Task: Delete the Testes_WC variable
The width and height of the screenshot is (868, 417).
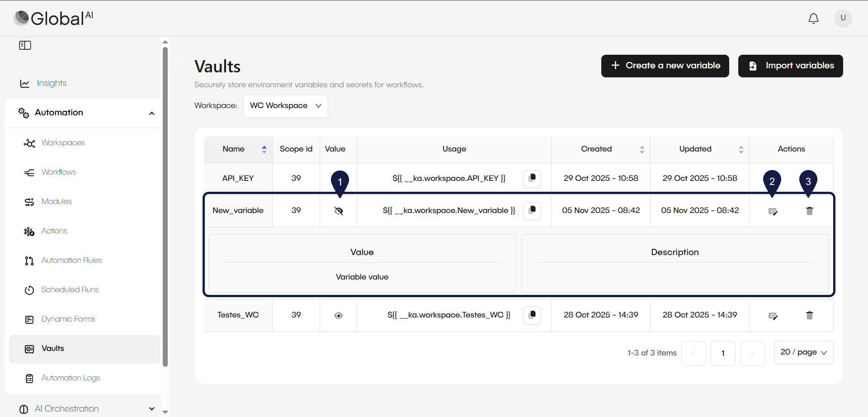Action: click(x=809, y=315)
